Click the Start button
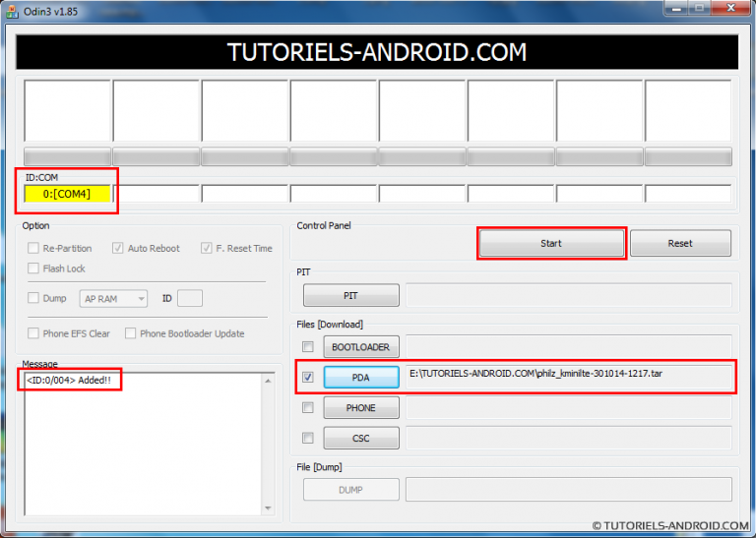Screen dimensions: 756x538 pos(551,243)
